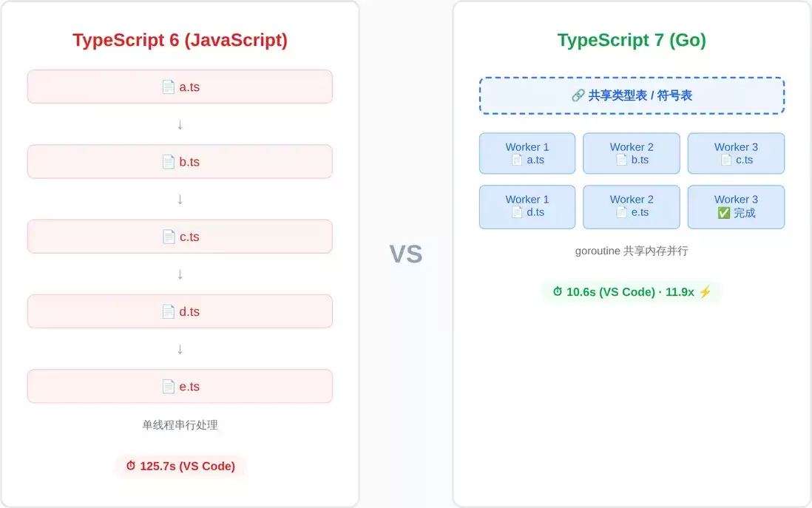Click the dashed 共享类型表 / 符号表 box

632,96
